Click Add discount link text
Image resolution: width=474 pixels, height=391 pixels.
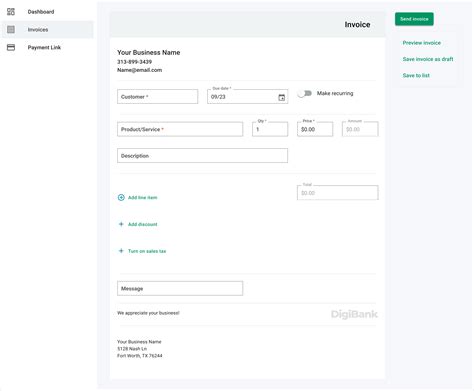[143, 224]
